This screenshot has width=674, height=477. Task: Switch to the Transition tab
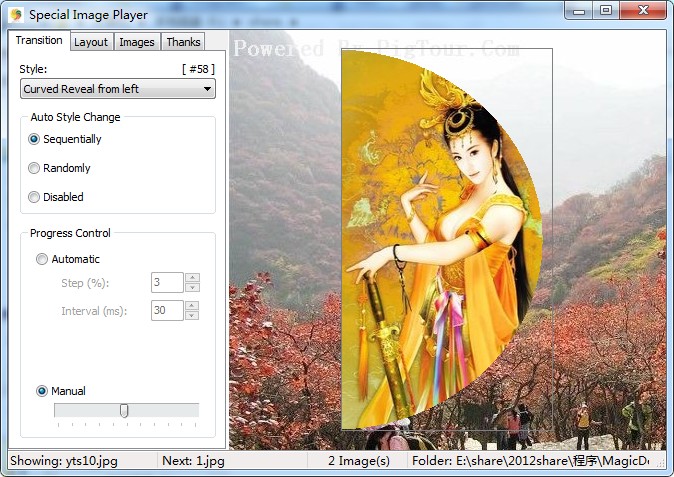[39, 40]
